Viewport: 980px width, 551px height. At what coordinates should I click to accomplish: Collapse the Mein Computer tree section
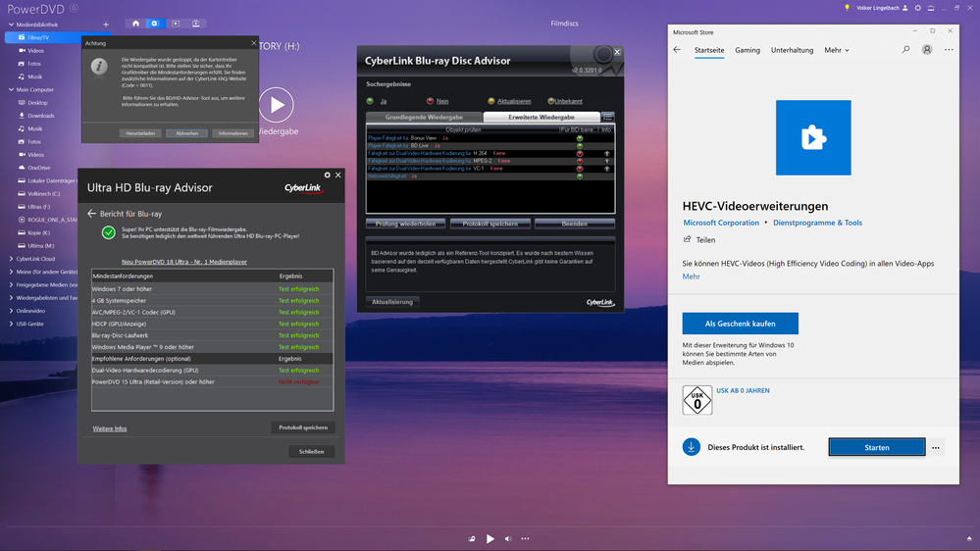(x=11, y=89)
